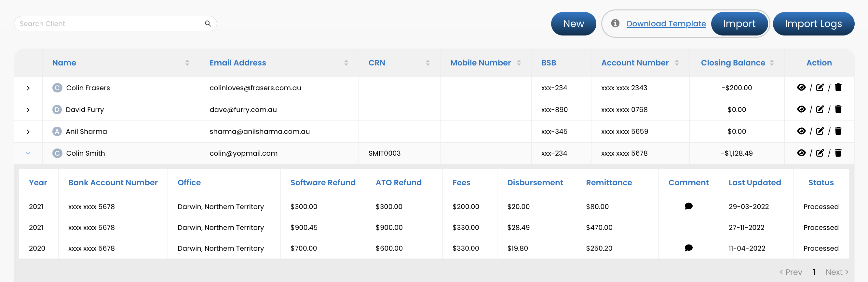Click software refund $900.45
This screenshot has width=868, height=282.
point(304,227)
